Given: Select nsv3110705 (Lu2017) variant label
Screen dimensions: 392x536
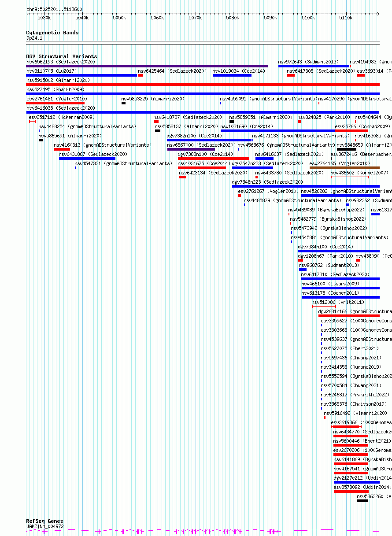Looking at the screenshot, I should pos(51,71).
